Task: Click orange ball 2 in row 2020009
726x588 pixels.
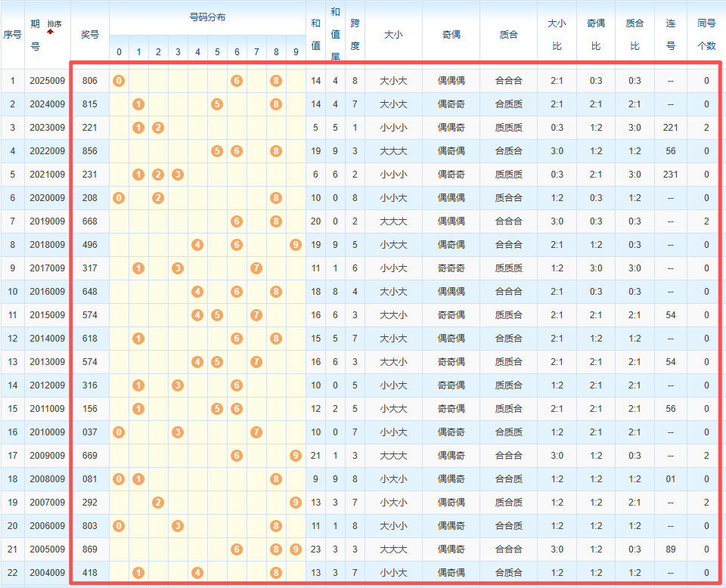Action: tap(158, 198)
